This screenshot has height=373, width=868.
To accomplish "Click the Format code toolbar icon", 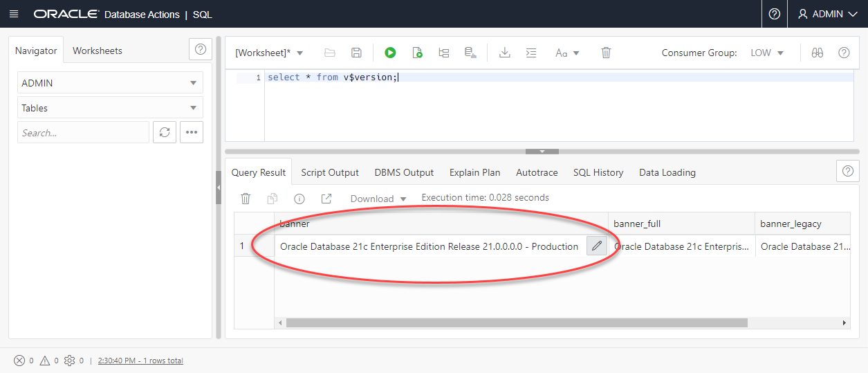I will click(531, 53).
